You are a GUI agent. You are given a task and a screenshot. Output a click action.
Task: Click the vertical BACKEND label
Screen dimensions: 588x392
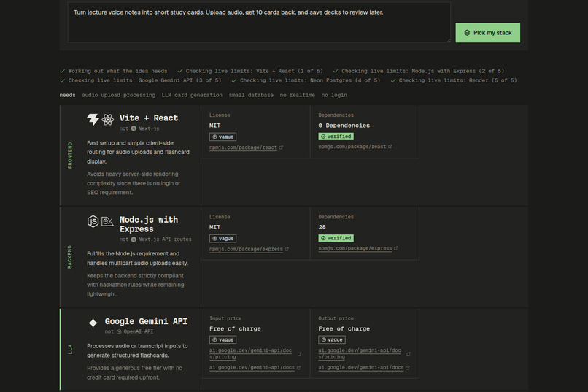click(70, 258)
